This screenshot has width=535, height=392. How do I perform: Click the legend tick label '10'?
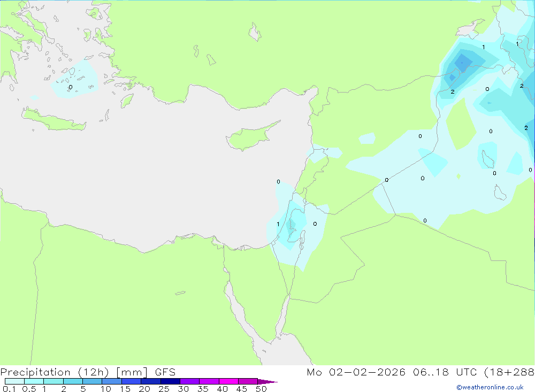click(106, 389)
